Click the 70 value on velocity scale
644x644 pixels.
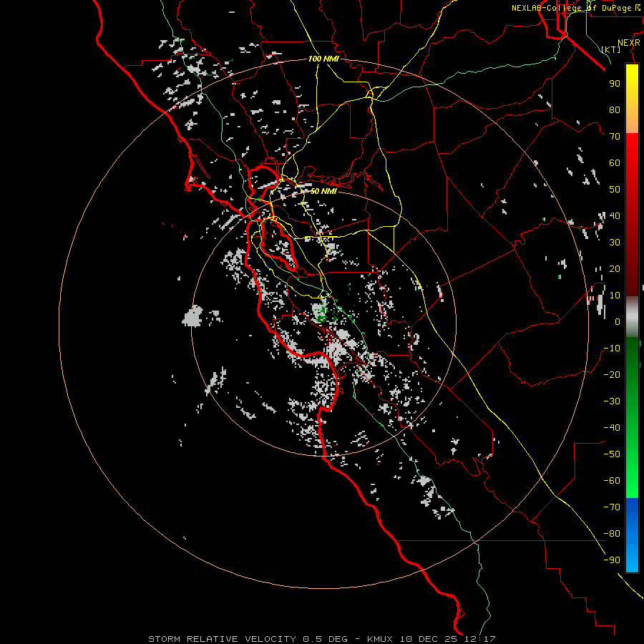tap(615, 137)
